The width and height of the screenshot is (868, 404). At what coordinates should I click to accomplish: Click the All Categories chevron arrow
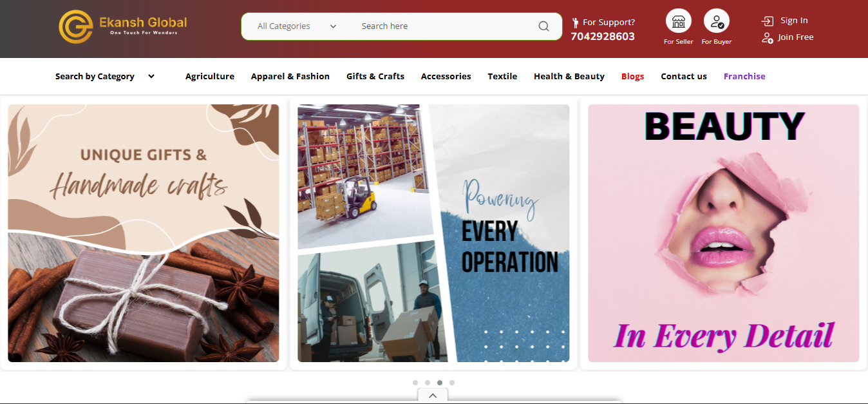pos(333,26)
